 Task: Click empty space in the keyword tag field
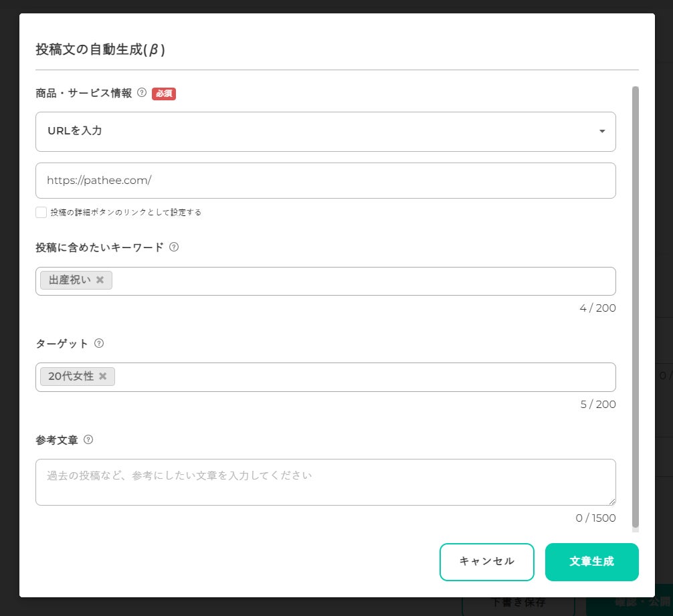pyautogui.click(x=361, y=281)
